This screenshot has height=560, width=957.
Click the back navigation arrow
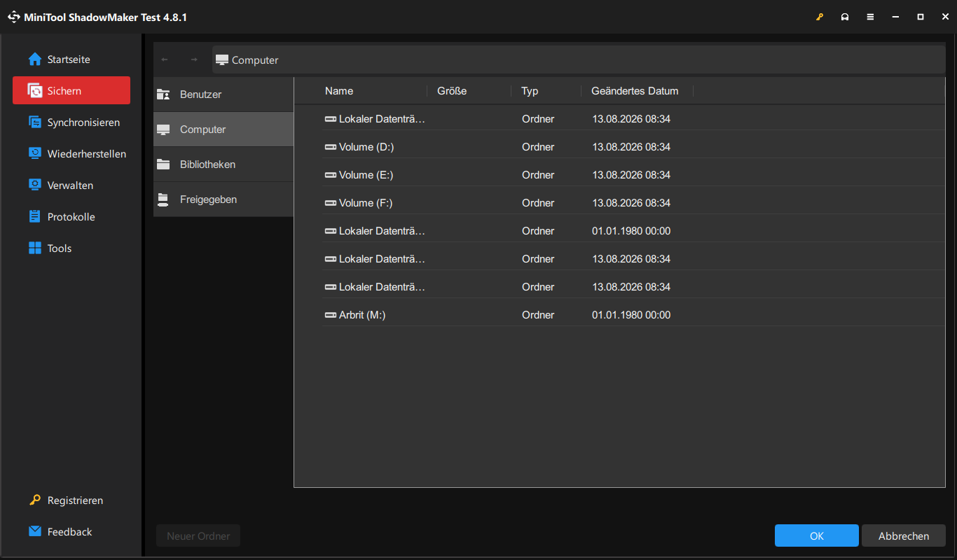(165, 59)
